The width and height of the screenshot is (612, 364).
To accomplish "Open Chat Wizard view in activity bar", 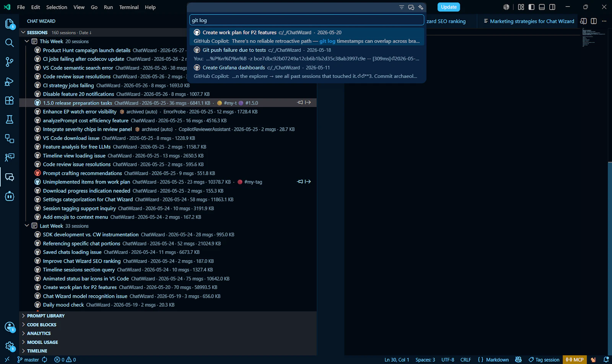I will pos(10,177).
